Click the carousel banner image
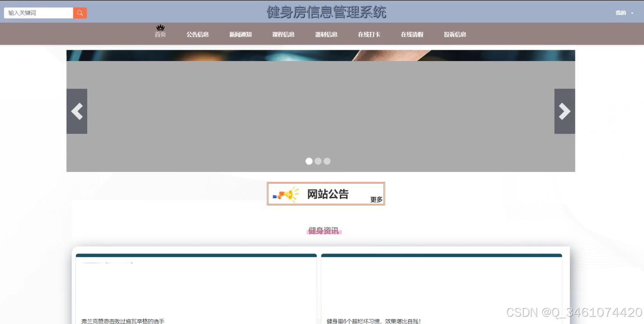Image resolution: width=644 pixels, height=324 pixels. [x=321, y=111]
